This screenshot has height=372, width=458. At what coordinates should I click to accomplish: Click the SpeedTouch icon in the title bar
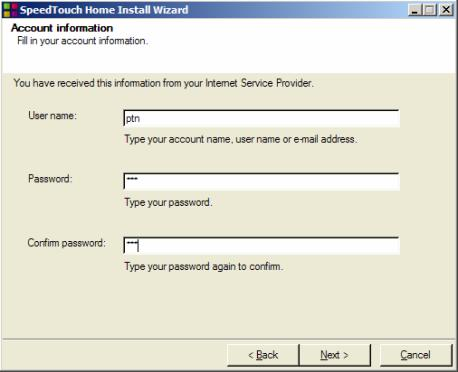coord(10,9)
